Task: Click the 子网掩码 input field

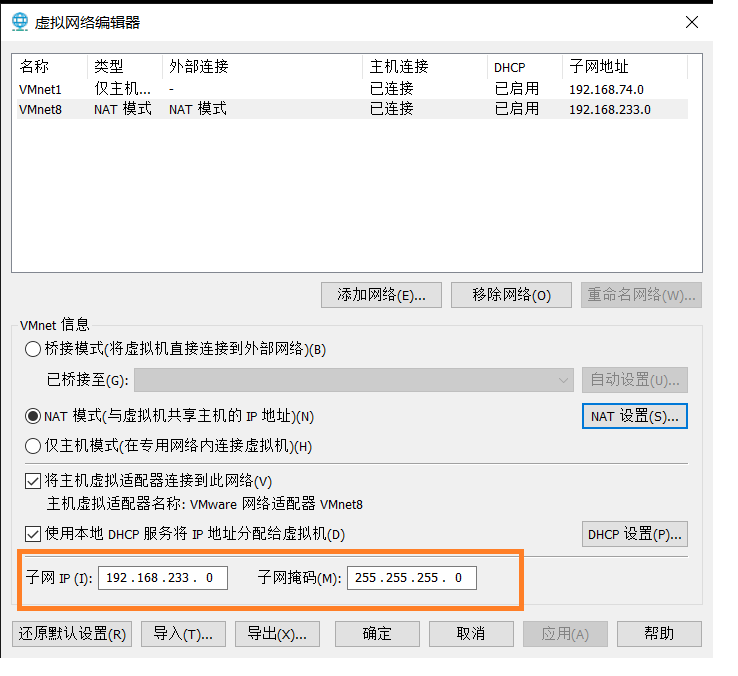Action: tap(412, 578)
